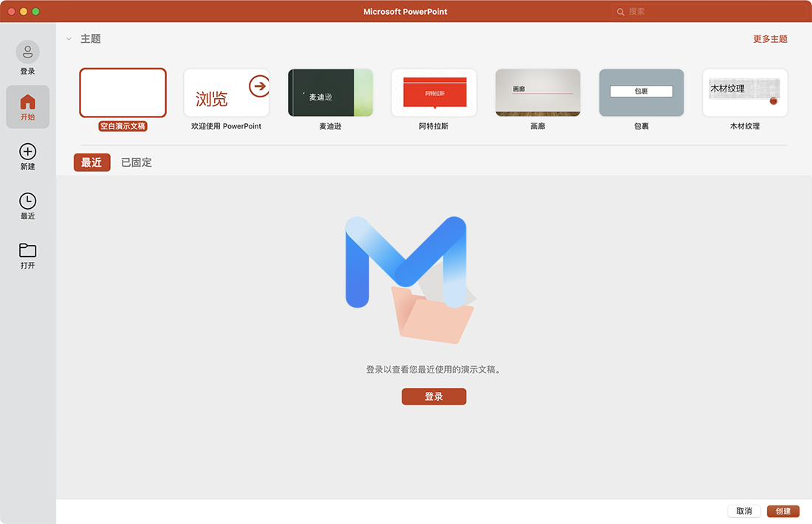Image resolution: width=812 pixels, height=524 pixels.
Task: Click the 创建 button
Action: [783, 511]
